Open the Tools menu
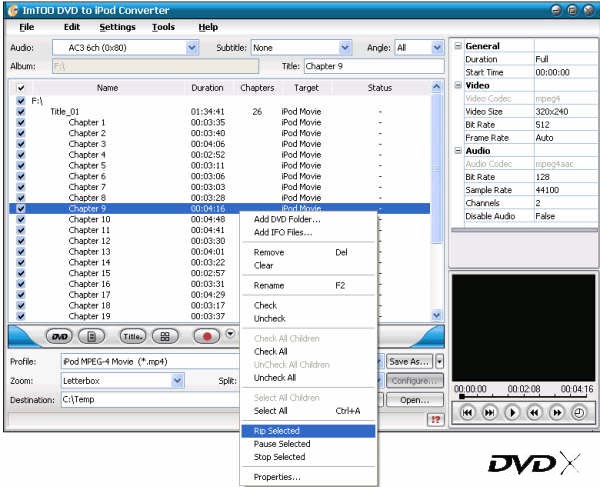The height and width of the screenshot is (487, 600). tap(163, 27)
